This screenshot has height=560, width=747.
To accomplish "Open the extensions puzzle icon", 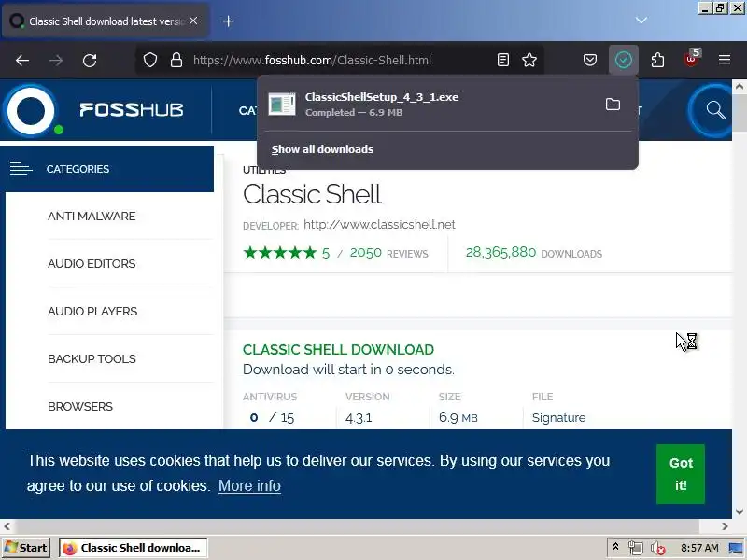I will [x=657, y=60].
